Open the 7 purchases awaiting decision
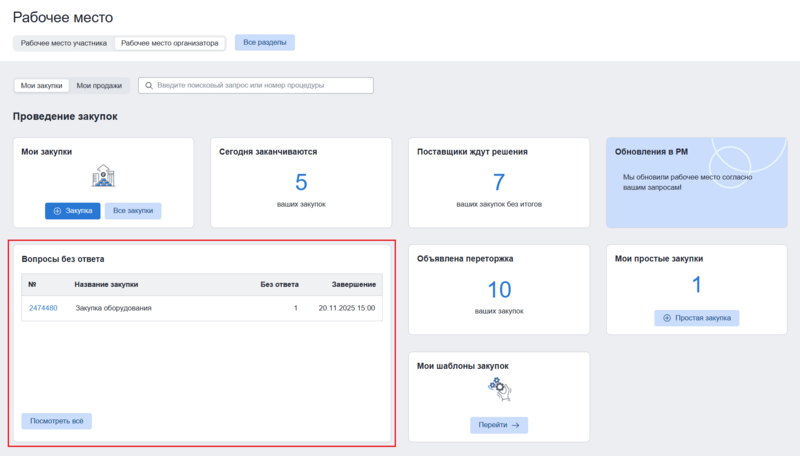 coord(499,182)
